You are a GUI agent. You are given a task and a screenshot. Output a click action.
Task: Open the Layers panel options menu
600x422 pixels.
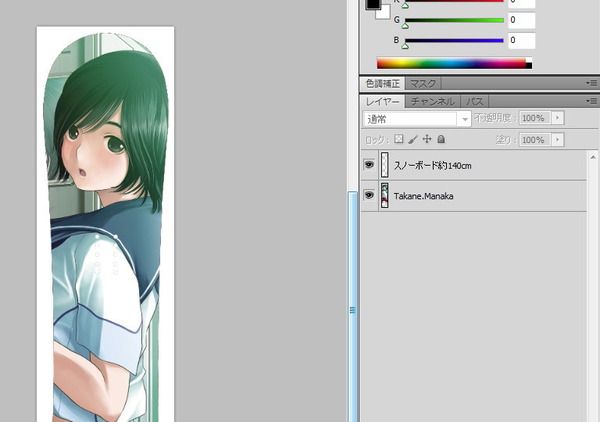coord(591,101)
